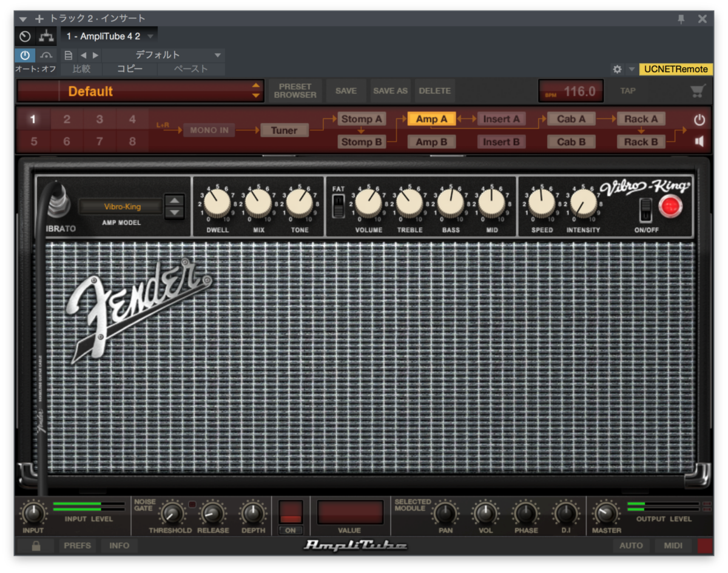Click the BPM 116.0 tempo field
This screenshot has width=728, height=573.
[x=571, y=91]
